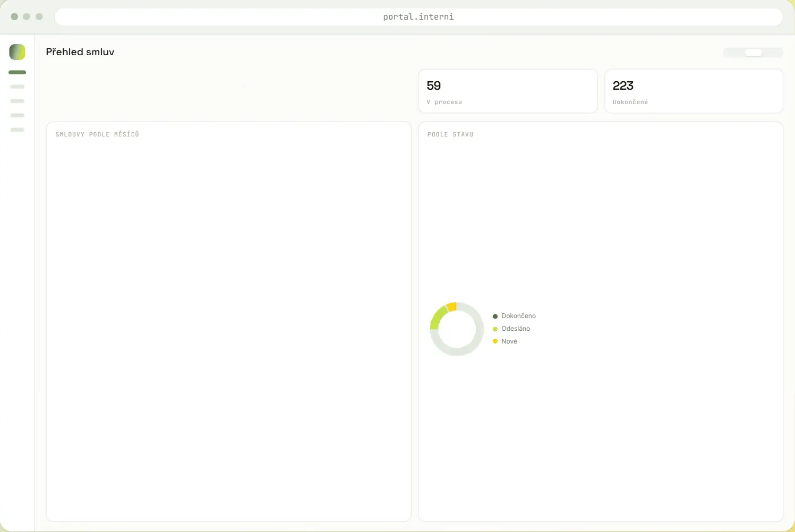
Task: Click the "Dokončeno" legend entry
Action: coord(514,316)
